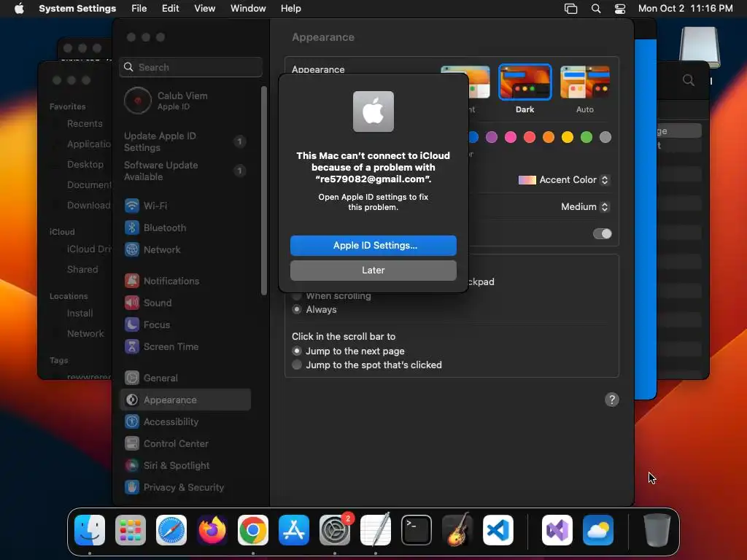The height and width of the screenshot is (560, 747).
Task: Select When scrolling radio button
Action: click(x=297, y=296)
